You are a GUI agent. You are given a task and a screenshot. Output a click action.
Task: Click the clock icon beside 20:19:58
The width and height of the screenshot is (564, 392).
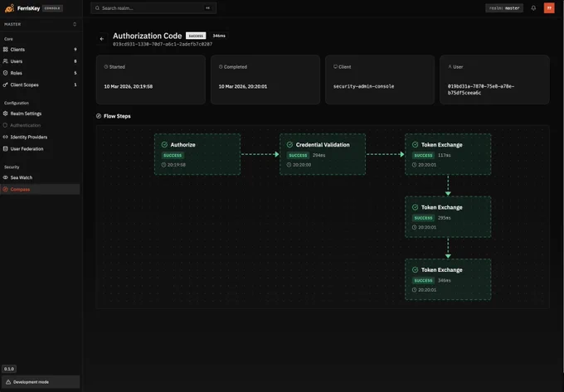[x=163, y=165]
